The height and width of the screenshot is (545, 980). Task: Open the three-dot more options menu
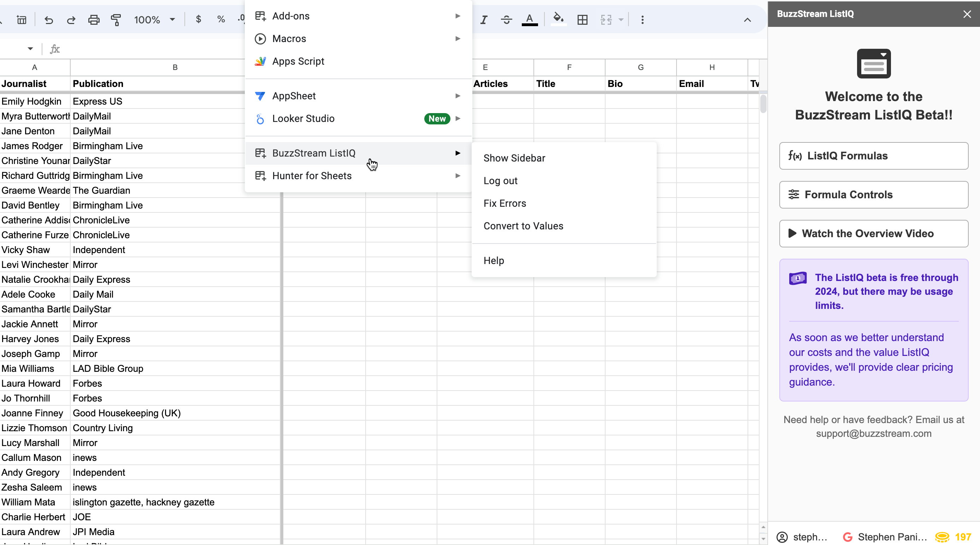(642, 20)
